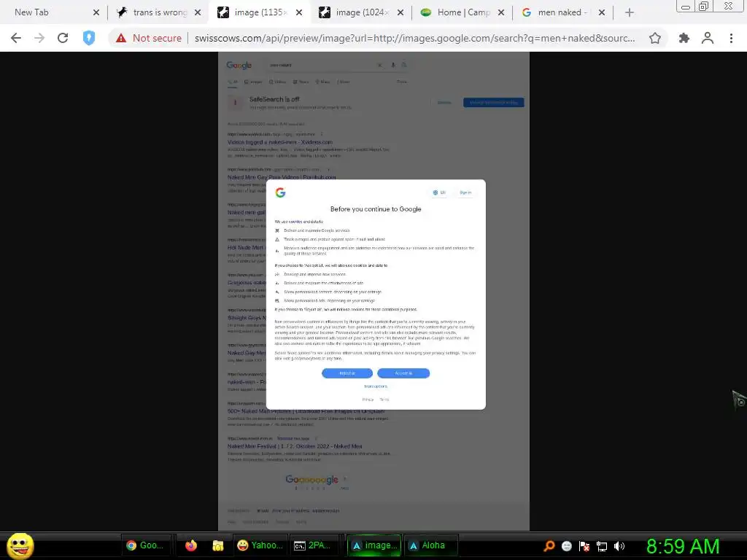Close the 'Home | Camp' tab

[x=501, y=12]
